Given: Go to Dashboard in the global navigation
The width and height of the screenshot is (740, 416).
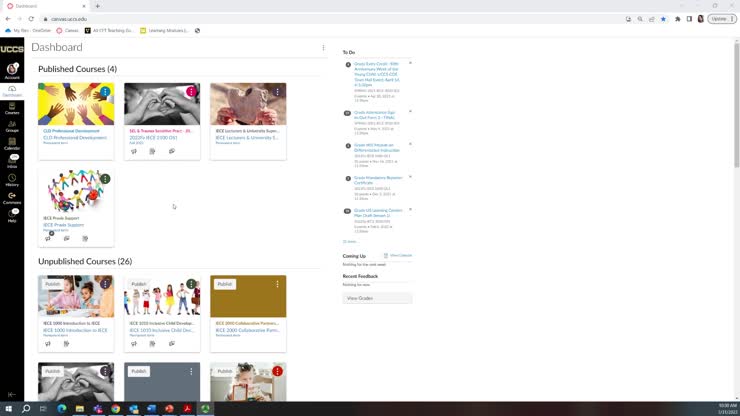Looking at the screenshot, I should click(x=12, y=91).
